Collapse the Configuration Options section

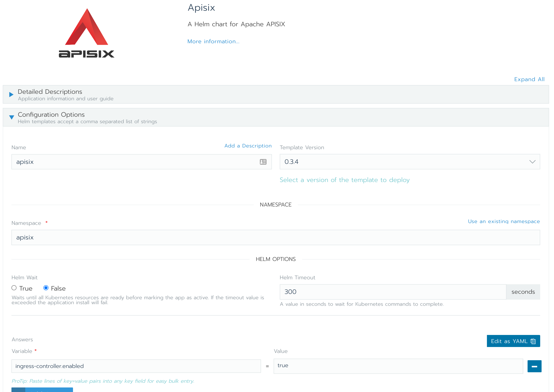click(x=51, y=115)
